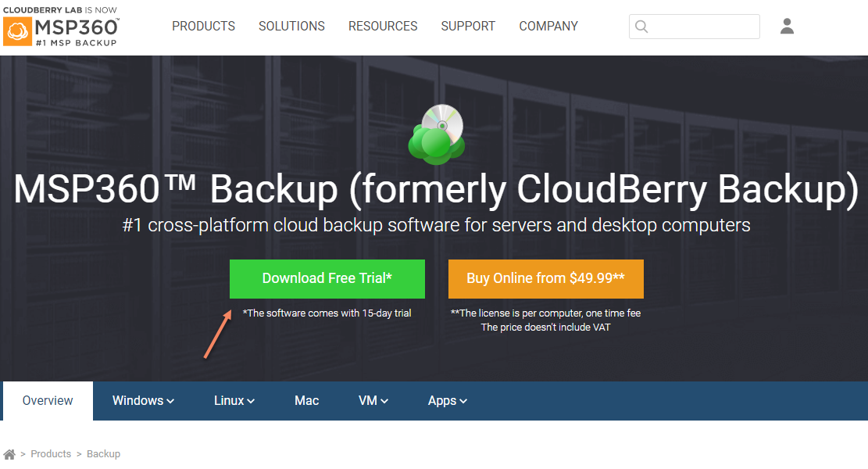Viewport: 868px width, 469px height.
Task: Open the user account profile icon
Action: pos(787,26)
